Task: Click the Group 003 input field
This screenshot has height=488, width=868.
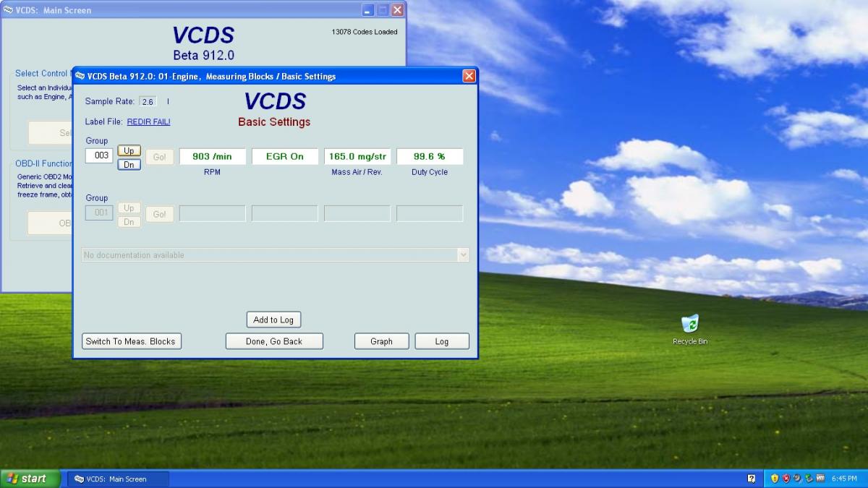Action: 99,155
